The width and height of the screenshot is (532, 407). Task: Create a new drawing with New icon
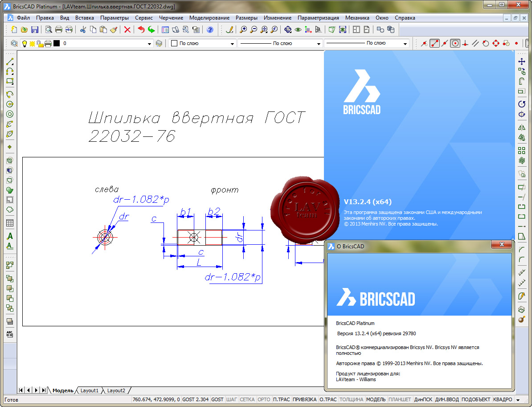click(14, 29)
